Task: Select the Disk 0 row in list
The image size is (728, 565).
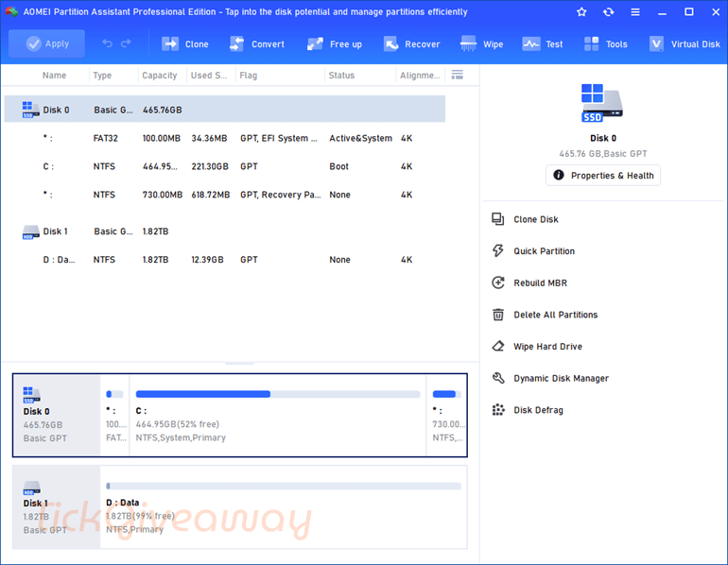Action: coord(225,110)
